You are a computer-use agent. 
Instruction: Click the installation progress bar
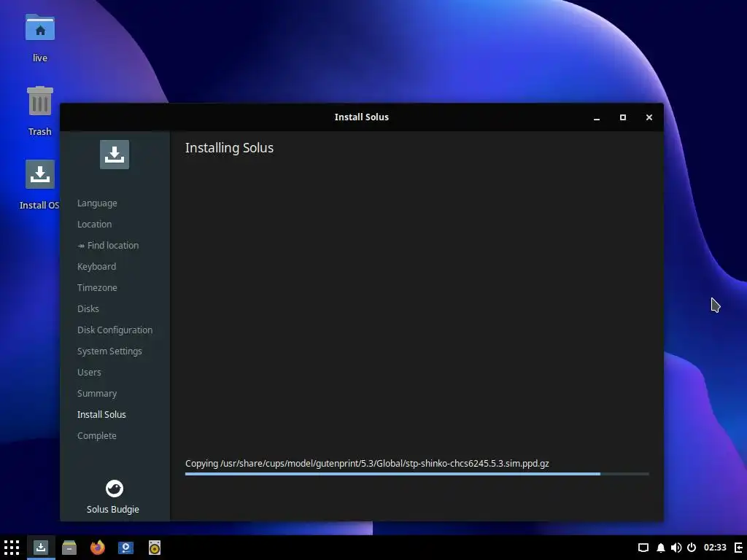417,474
